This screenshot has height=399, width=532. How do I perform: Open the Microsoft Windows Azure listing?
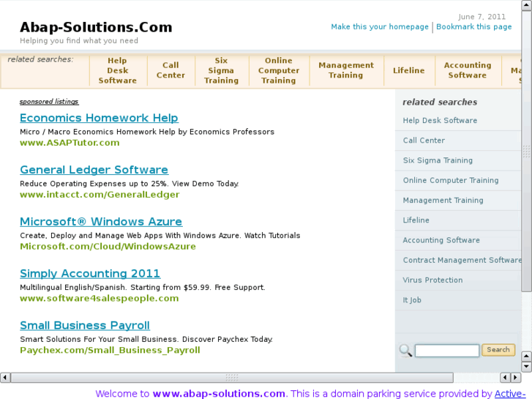tap(101, 222)
